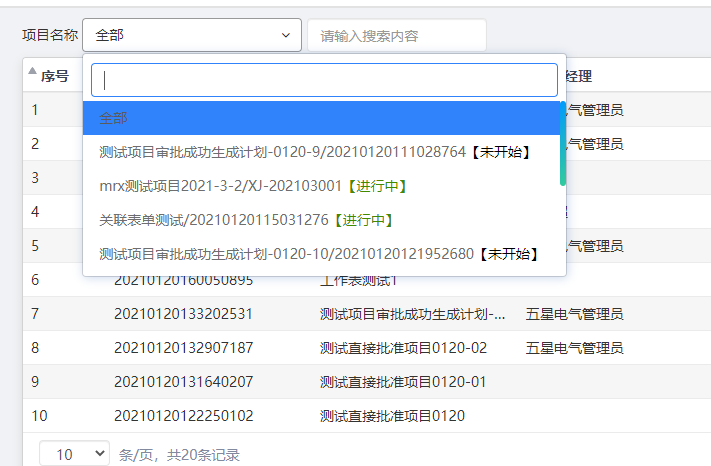Sort by the 序号 column header
The image size is (711, 466).
click(54, 76)
